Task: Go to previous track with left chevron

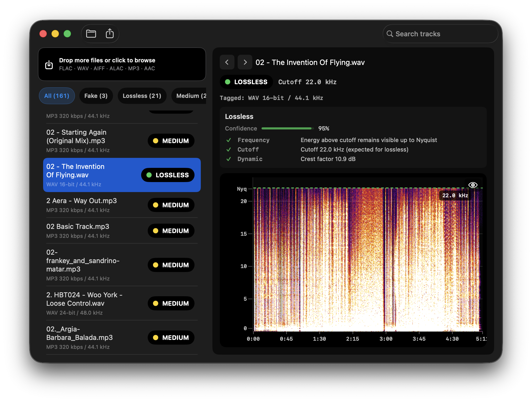Action: (x=227, y=62)
